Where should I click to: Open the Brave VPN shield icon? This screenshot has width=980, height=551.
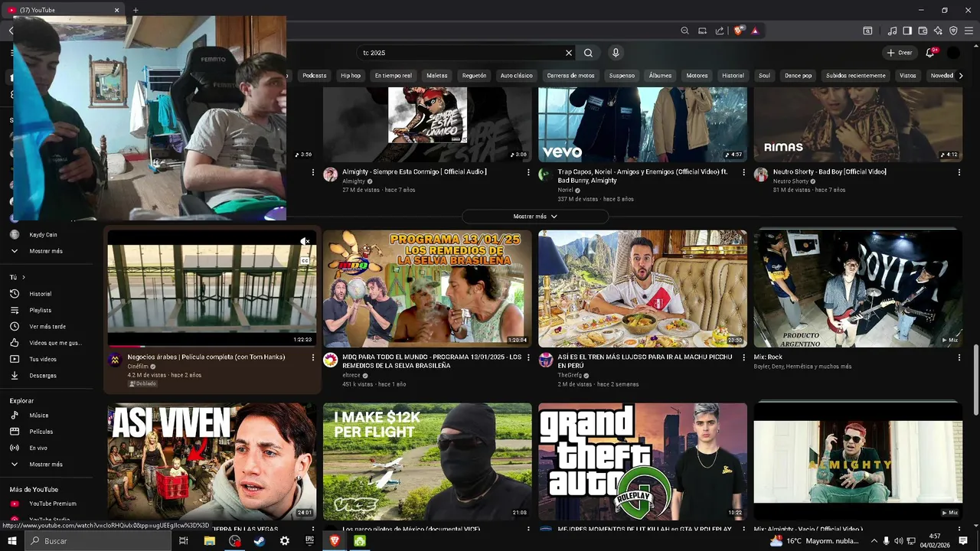pos(953,31)
